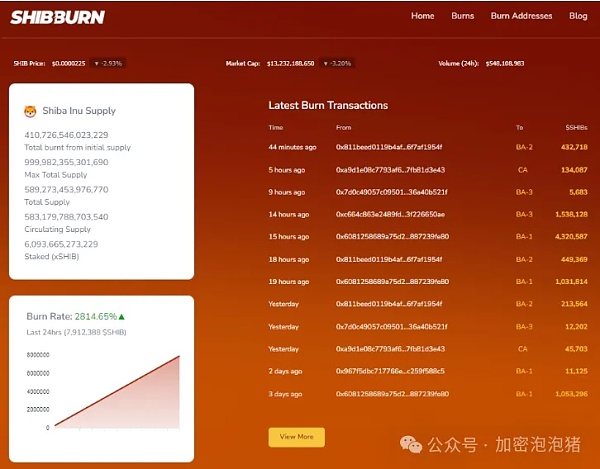Open address in the 3 days ago row

click(x=392, y=394)
